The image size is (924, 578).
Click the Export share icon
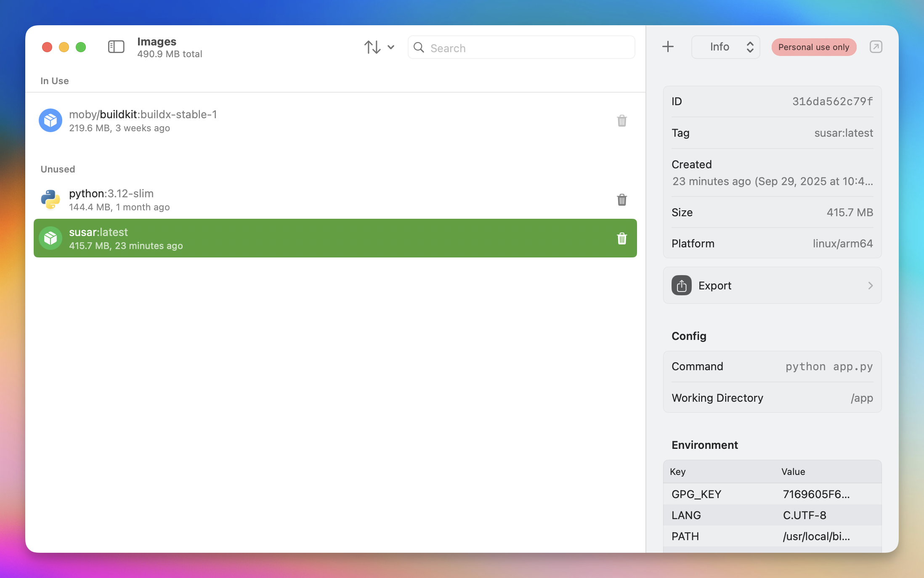tap(682, 286)
